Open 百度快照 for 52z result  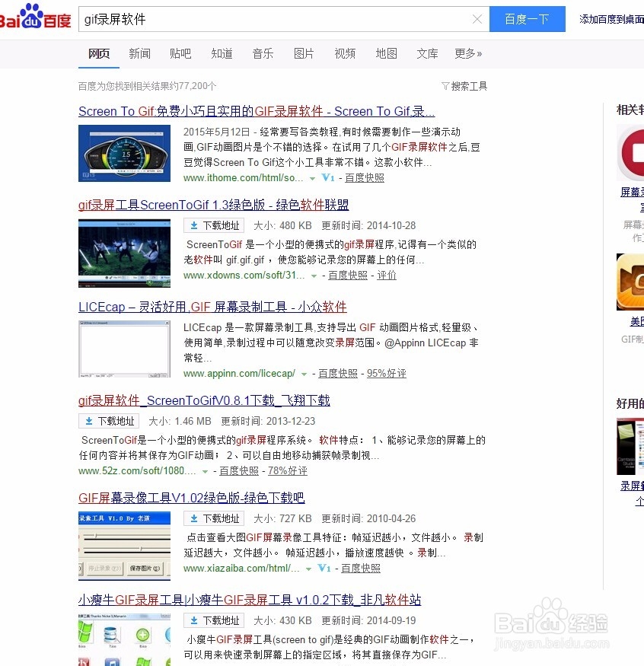pos(239,470)
